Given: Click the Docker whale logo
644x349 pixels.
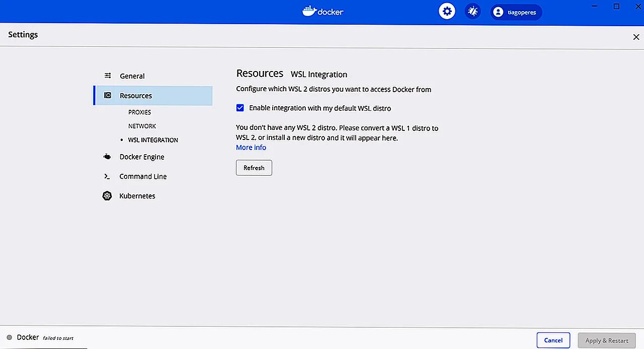Looking at the screenshot, I should click(x=309, y=11).
